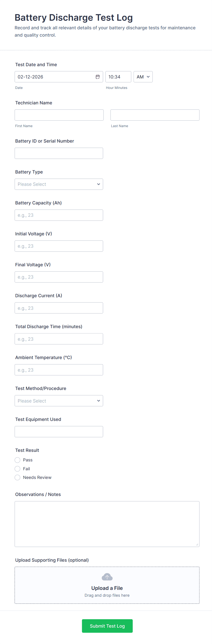Image resolution: width=212 pixels, height=644 pixels.
Task: Focus the Battery Capacity (Ah) field
Action: [x=59, y=215]
